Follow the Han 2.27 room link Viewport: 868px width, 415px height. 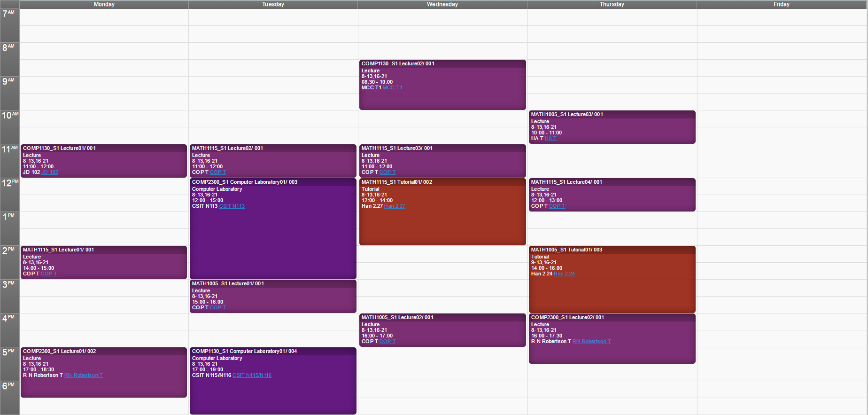(x=395, y=206)
